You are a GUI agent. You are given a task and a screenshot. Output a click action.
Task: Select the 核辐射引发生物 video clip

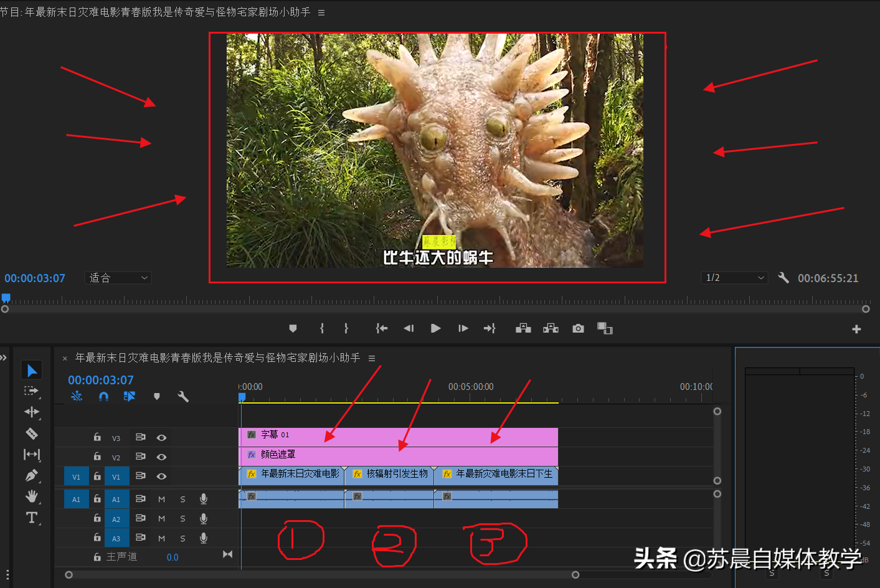(389, 476)
